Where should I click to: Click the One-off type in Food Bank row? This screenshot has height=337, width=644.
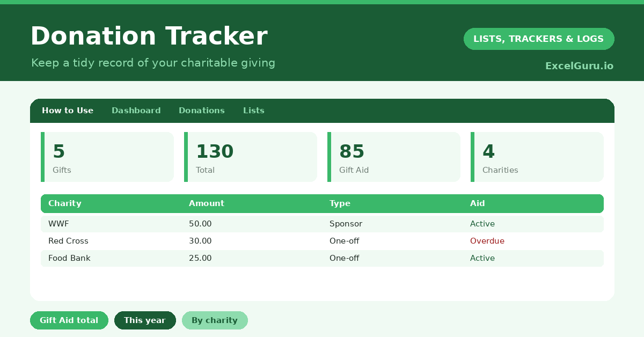(x=344, y=258)
